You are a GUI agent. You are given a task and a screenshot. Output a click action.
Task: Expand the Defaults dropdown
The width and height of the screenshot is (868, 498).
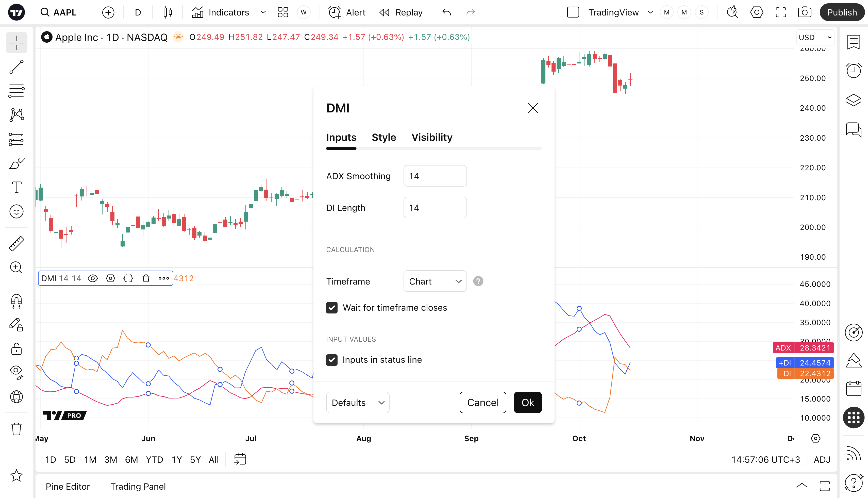tap(357, 403)
